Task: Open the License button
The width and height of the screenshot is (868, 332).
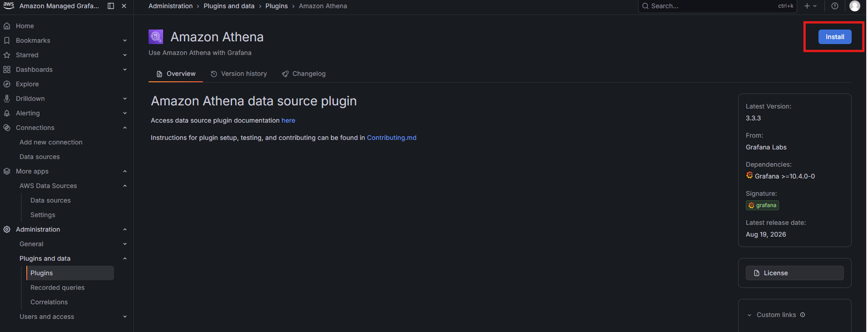Action: pos(795,273)
